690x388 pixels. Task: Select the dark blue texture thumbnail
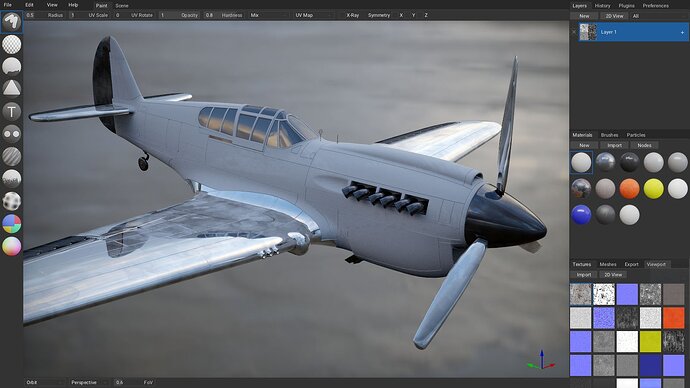pyautogui.click(x=650, y=366)
